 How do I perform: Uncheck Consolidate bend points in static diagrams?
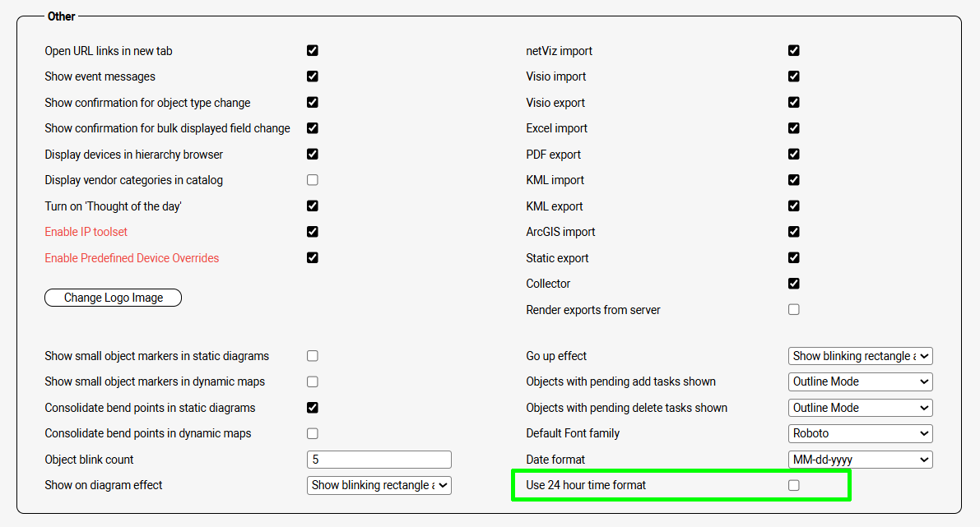313,408
